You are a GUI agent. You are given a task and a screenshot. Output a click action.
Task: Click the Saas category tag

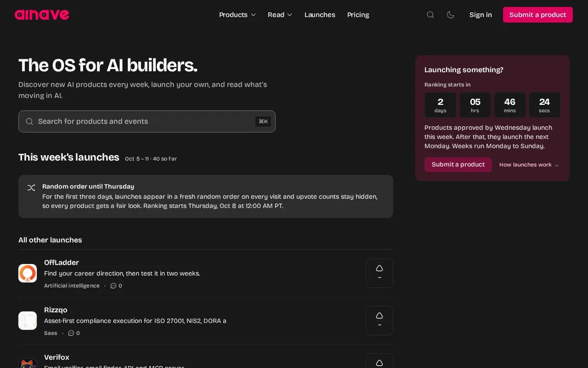pyautogui.click(x=51, y=333)
